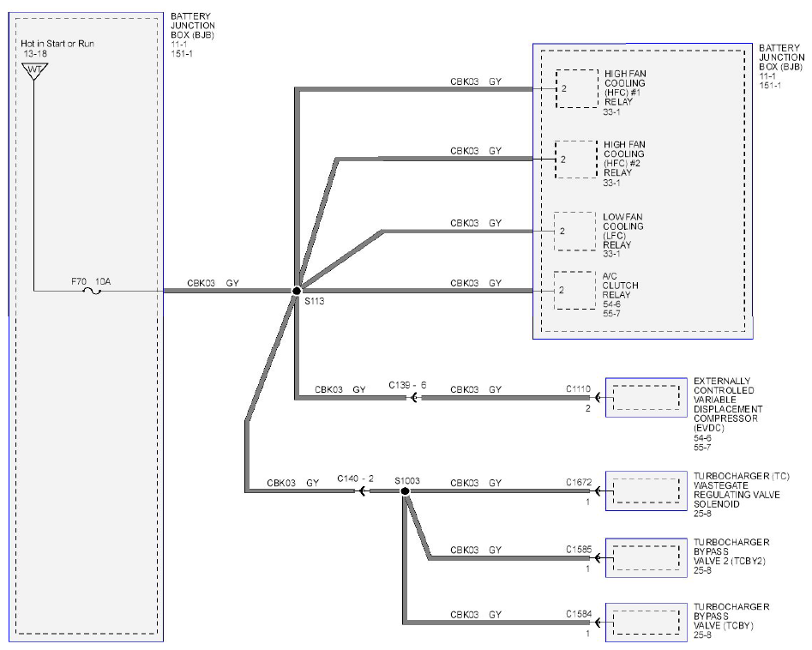
Task: Click the EVDC compressor component box
Action: (647, 398)
